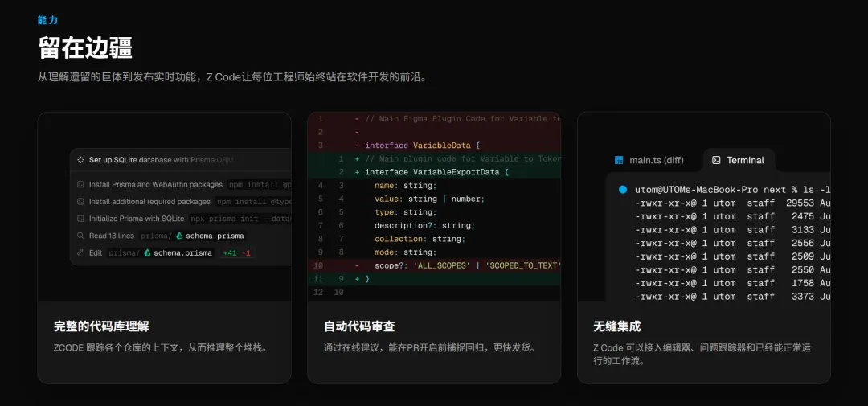Click the Set up SQLite database title
This screenshot has width=868, height=406.
(161, 159)
